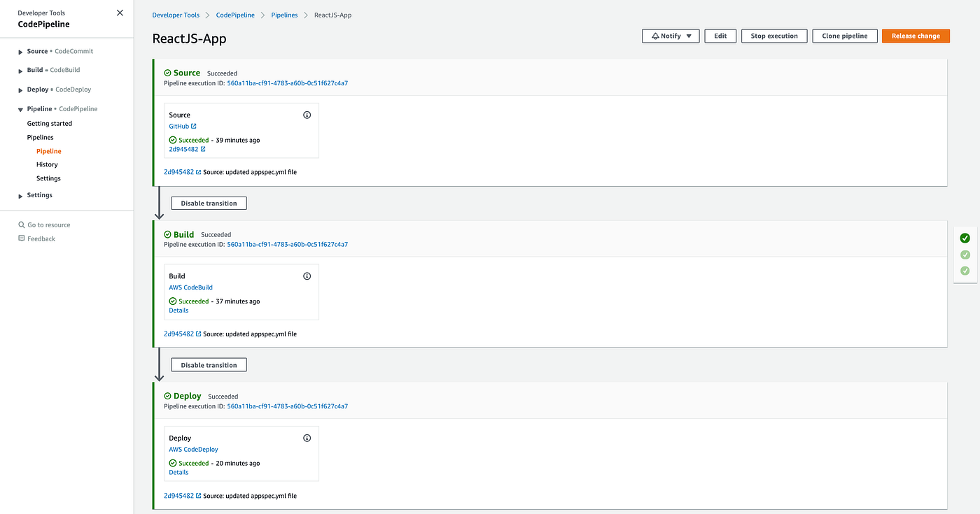Disable transition between Build and Deploy
Viewport: 980px width, 514px height.
click(209, 365)
